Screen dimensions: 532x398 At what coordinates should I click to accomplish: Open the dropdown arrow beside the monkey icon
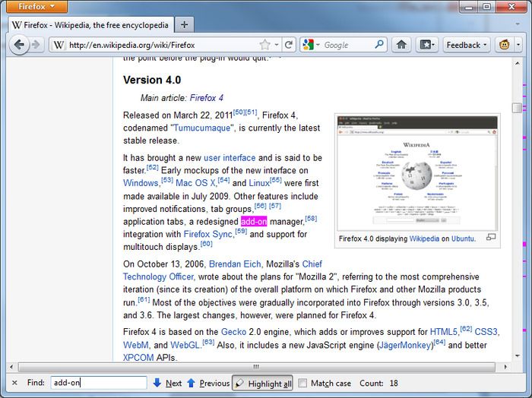click(x=518, y=45)
